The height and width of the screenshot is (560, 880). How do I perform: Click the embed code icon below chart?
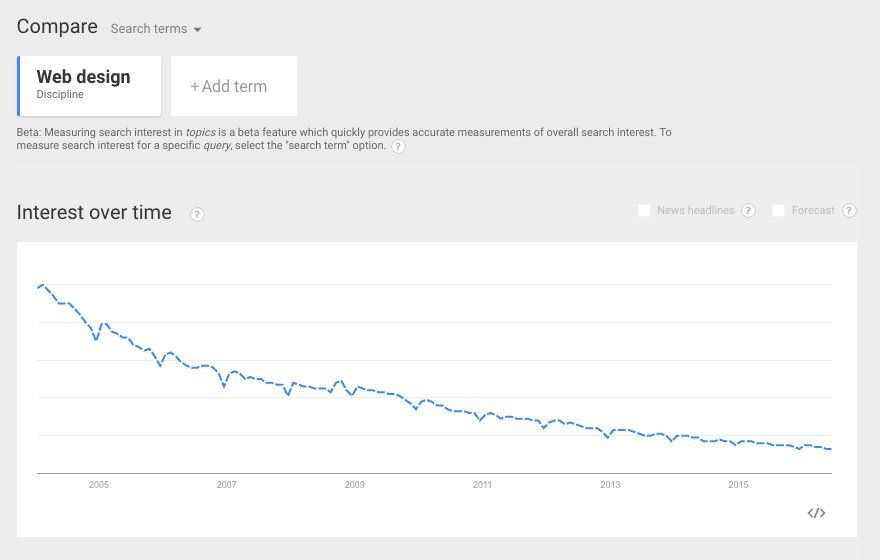click(816, 513)
